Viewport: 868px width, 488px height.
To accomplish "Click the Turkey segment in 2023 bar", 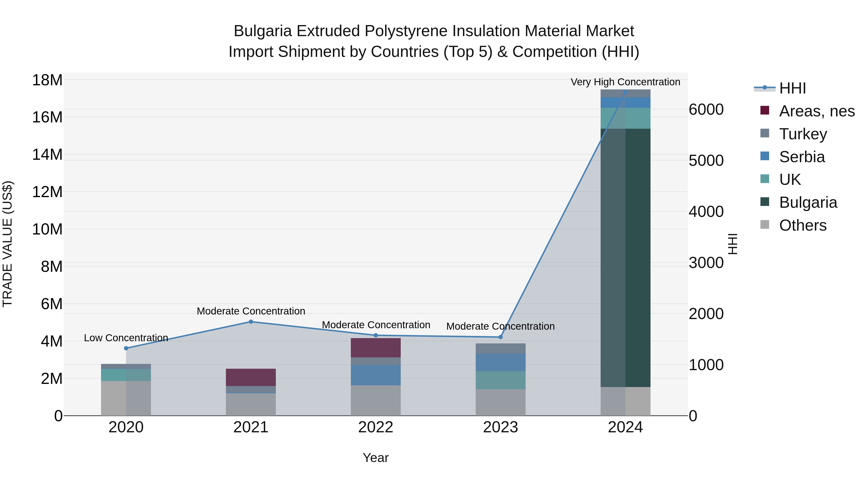I will click(x=500, y=348).
